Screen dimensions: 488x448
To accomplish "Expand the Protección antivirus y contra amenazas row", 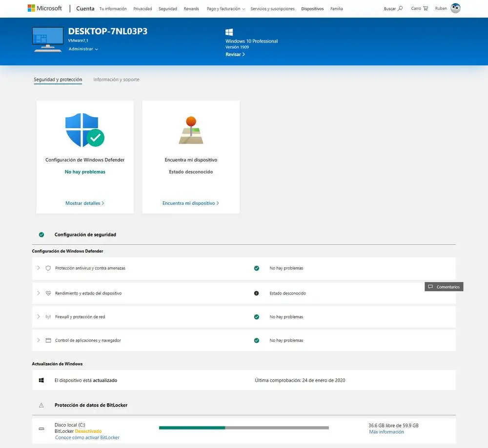I will [x=39, y=268].
